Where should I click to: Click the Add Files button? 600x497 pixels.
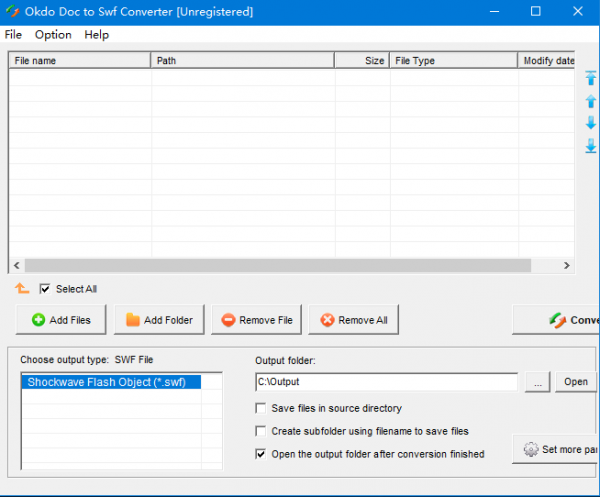point(61,320)
